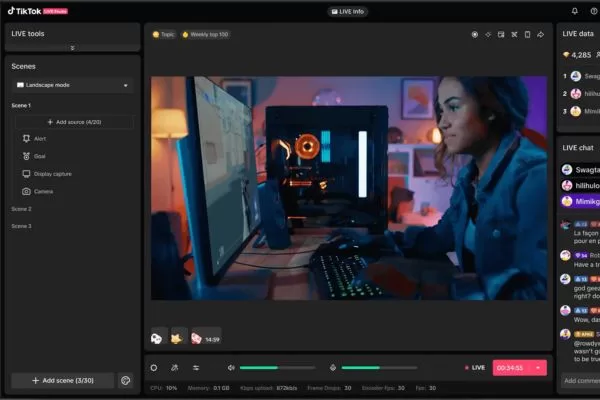Click the live stream video preview
The width and height of the screenshot is (600, 400).
click(x=349, y=188)
